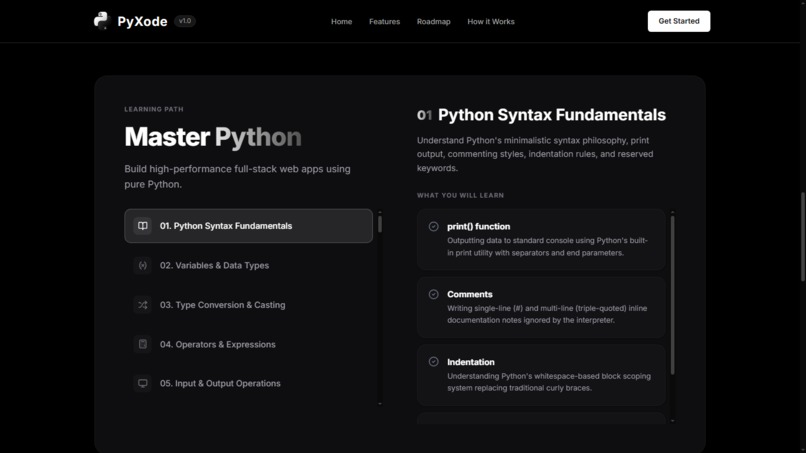Click the scroll-down arrow of lesson list

click(380, 404)
